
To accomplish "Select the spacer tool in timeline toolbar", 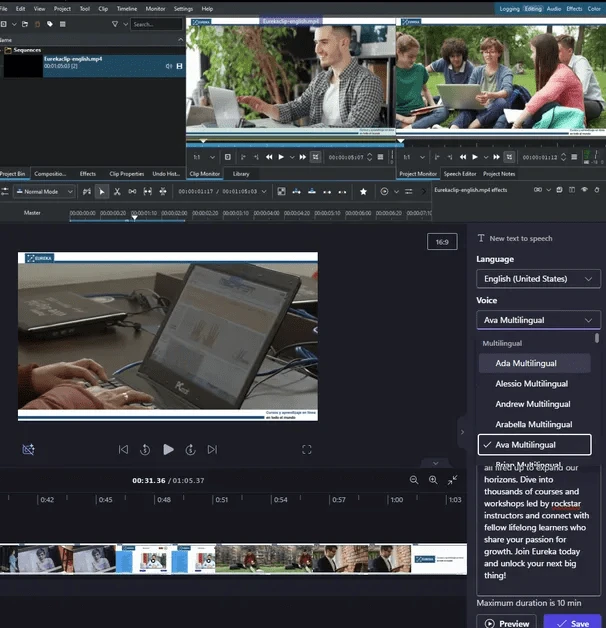I will [x=132, y=191].
